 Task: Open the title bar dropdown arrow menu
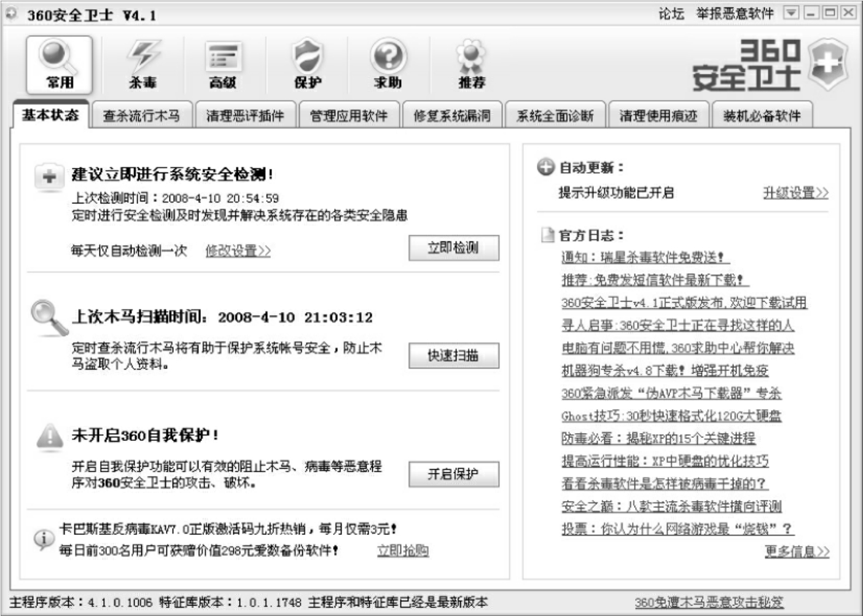(x=791, y=13)
